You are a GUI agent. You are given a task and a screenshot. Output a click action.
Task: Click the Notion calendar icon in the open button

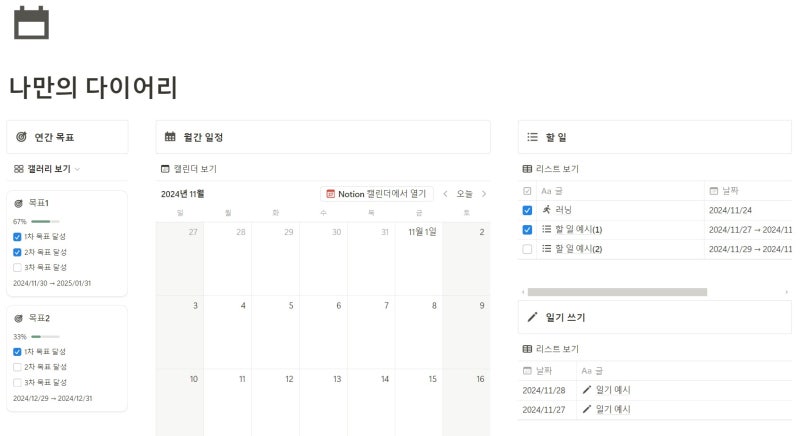(331, 194)
